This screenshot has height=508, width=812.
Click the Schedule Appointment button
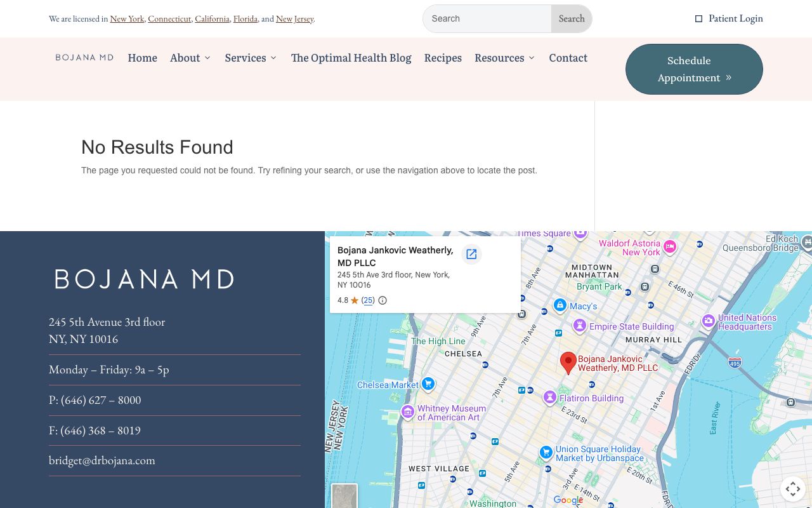pos(694,69)
